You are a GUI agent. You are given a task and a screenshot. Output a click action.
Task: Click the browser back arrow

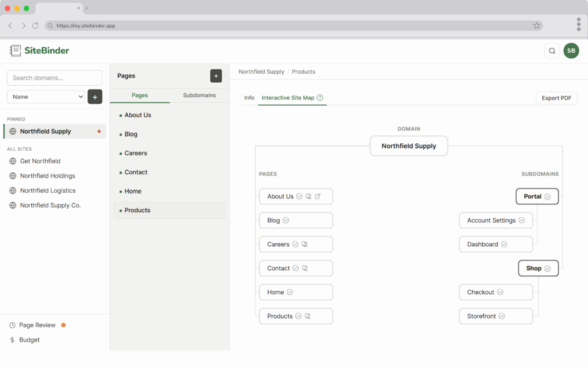(x=10, y=26)
